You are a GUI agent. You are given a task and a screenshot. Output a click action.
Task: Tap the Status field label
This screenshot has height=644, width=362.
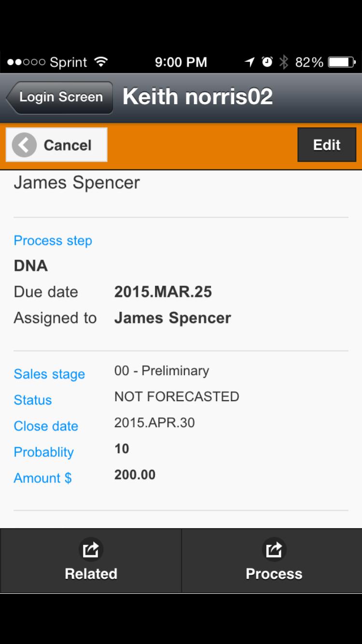click(x=33, y=400)
